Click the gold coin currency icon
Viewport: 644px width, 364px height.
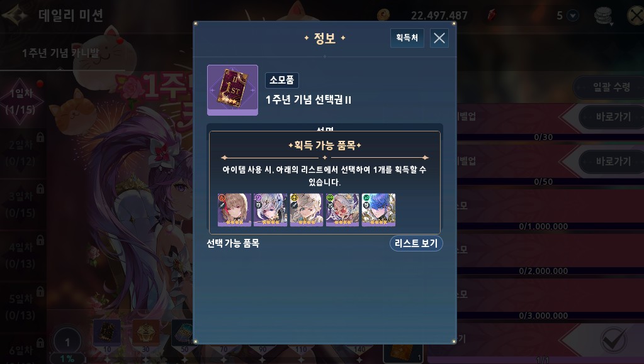point(383,15)
